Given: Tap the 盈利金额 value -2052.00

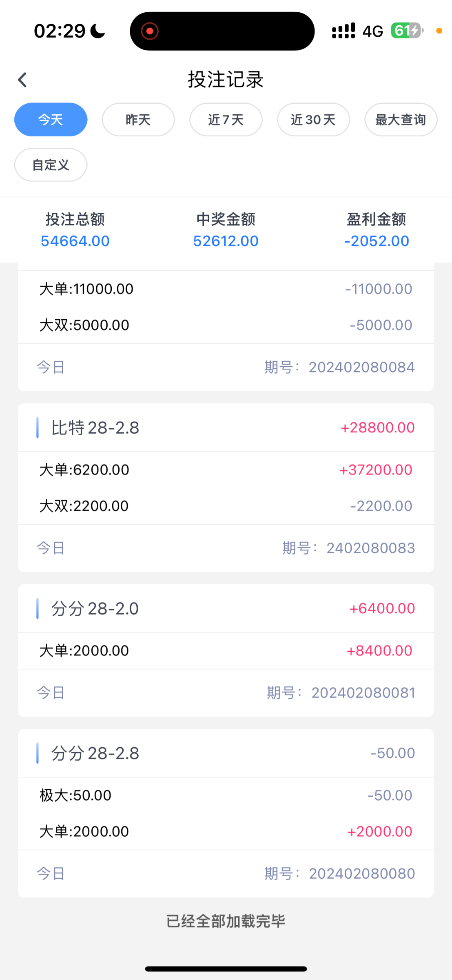Looking at the screenshot, I should tap(377, 241).
